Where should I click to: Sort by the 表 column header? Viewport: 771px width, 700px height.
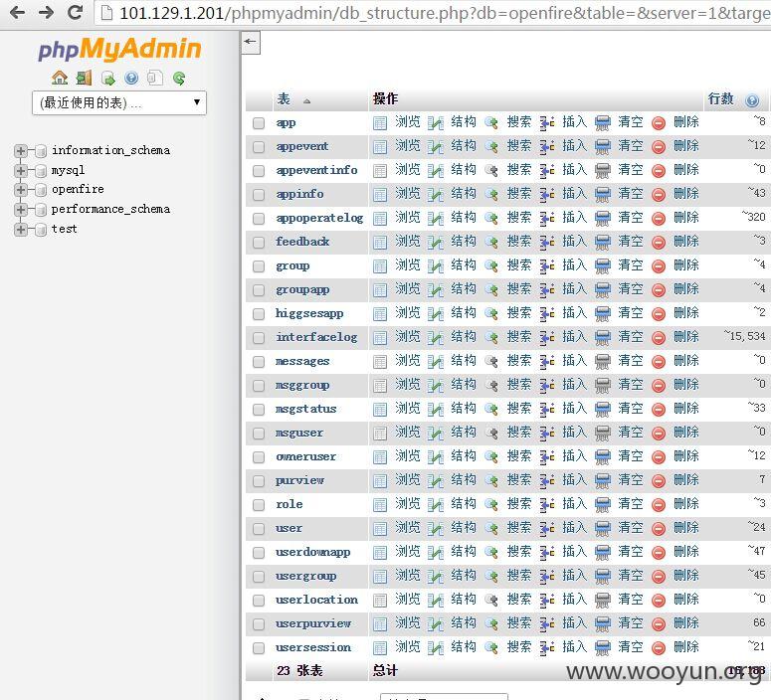[x=284, y=99]
